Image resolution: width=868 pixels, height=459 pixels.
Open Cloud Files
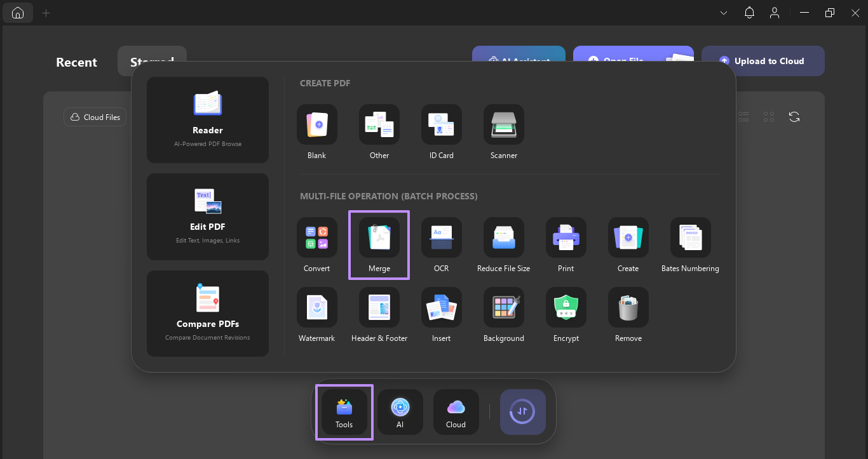click(94, 116)
